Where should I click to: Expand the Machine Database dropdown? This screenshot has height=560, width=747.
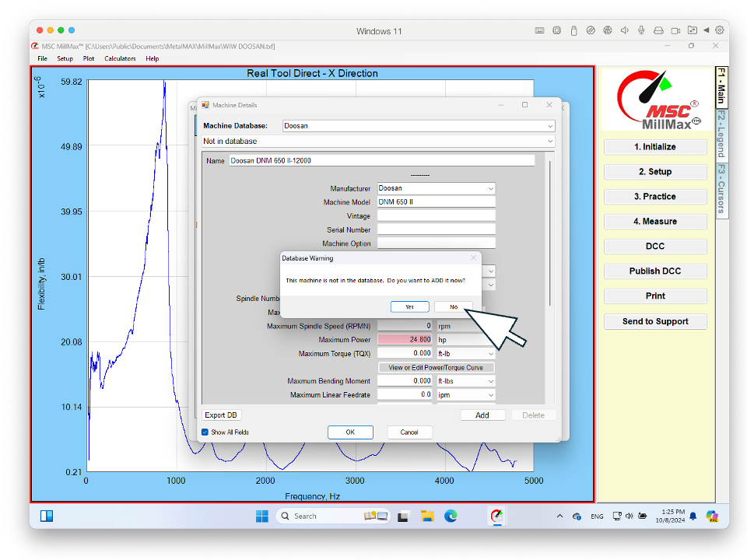point(550,126)
